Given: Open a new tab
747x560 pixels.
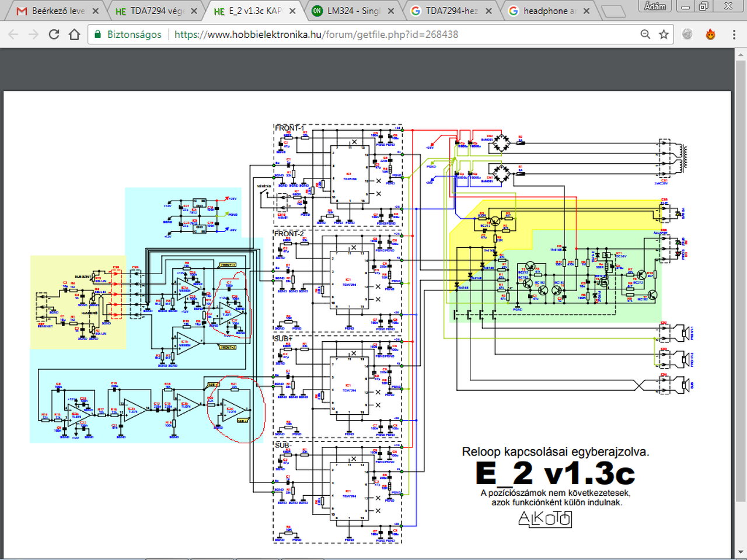Looking at the screenshot, I should pos(613,11).
